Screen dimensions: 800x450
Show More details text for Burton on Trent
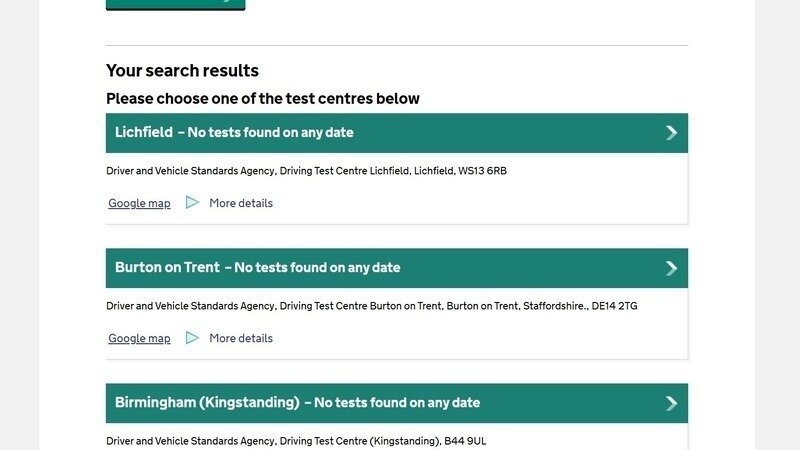point(240,338)
